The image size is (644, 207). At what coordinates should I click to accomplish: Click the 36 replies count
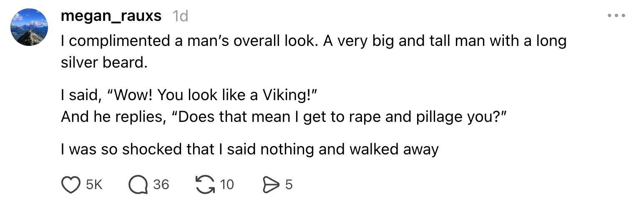pos(161,184)
